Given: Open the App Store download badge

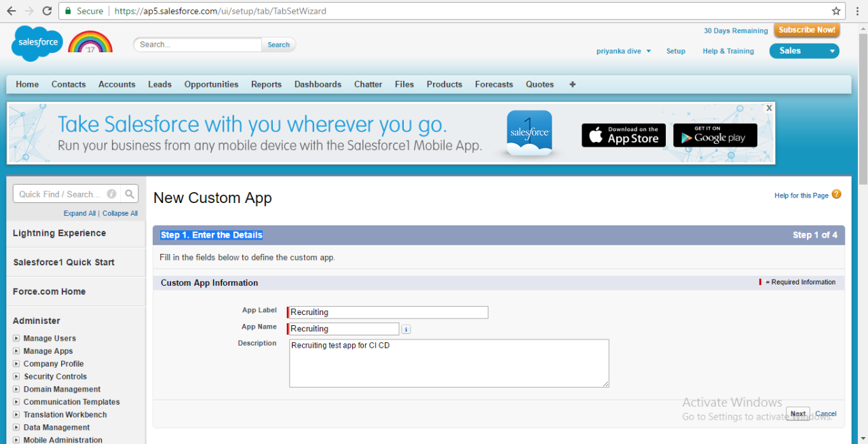Looking at the screenshot, I should pos(624,135).
